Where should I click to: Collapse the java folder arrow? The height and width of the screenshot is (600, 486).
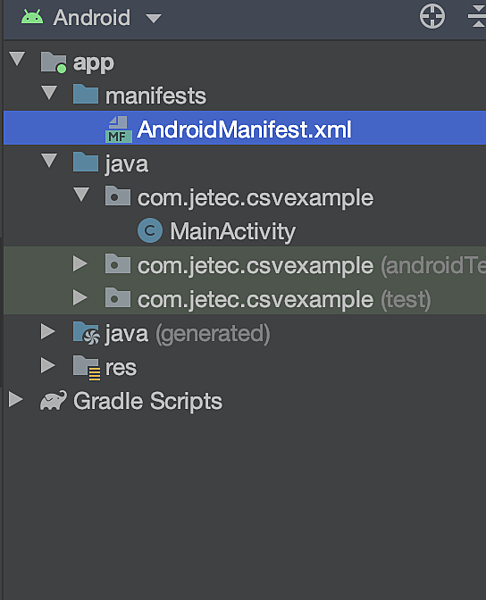click(x=49, y=160)
